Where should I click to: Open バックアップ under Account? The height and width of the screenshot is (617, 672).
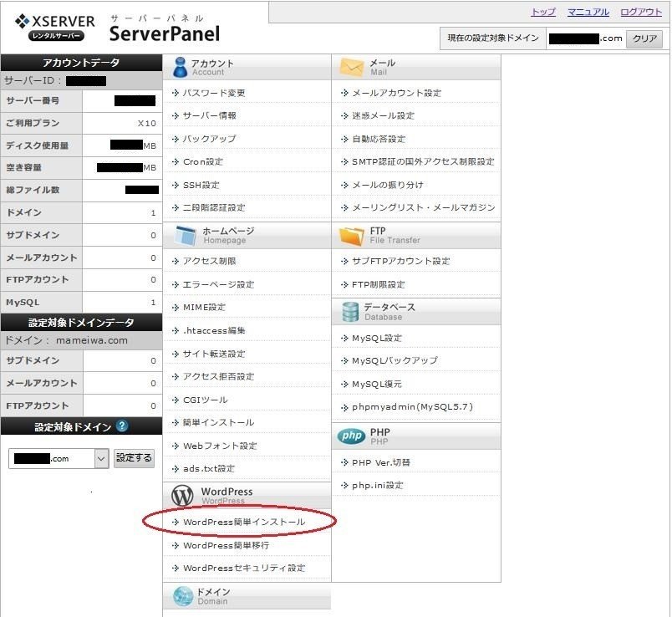209,139
